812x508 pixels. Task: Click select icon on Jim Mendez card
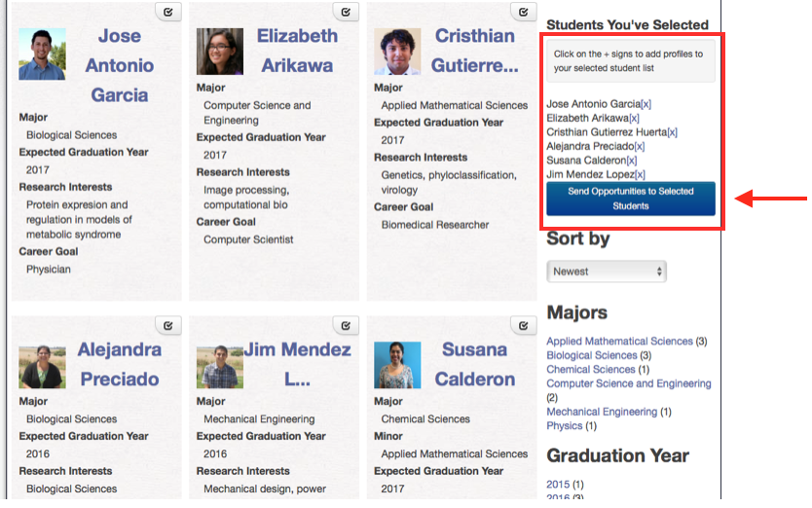[347, 326]
